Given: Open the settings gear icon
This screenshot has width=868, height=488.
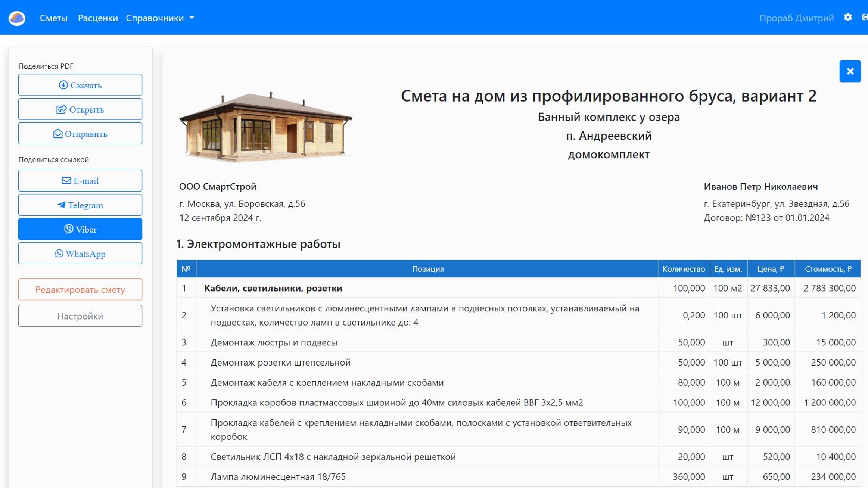Looking at the screenshot, I should [848, 18].
